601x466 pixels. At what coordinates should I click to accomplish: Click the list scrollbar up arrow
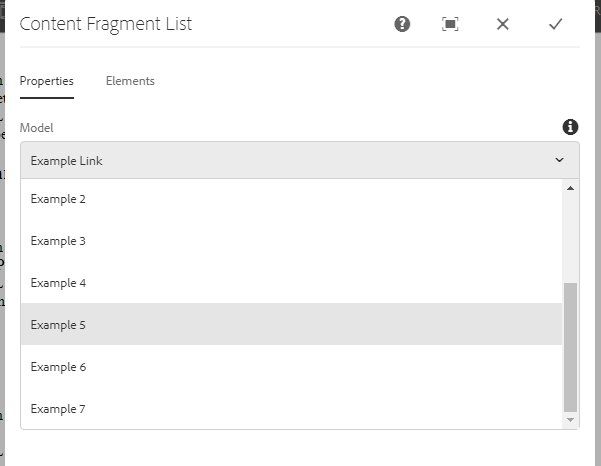pos(570,188)
